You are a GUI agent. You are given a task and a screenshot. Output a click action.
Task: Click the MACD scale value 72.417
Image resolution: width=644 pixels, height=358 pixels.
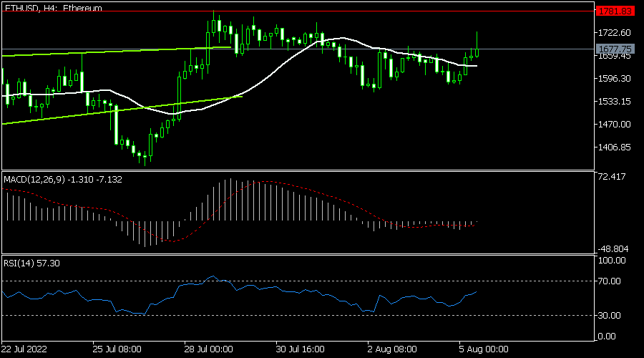pos(612,177)
